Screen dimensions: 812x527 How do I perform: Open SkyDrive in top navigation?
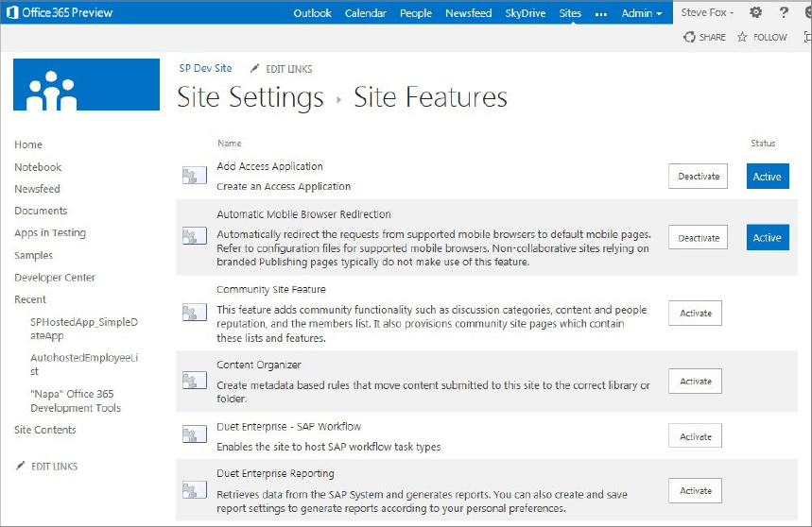click(x=526, y=13)
